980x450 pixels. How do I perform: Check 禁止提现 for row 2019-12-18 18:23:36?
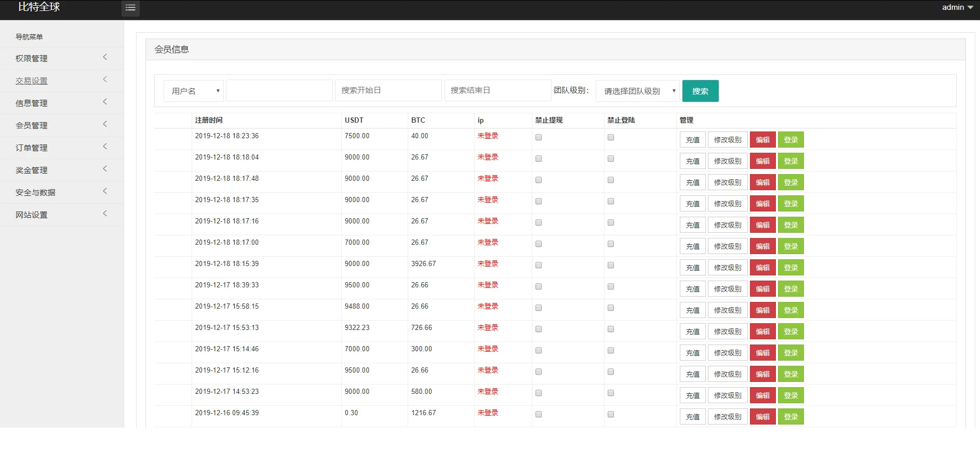(539, 137)
